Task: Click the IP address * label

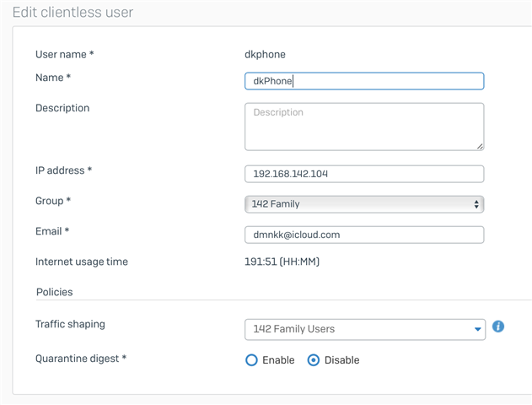Action: tap(63, 170)
